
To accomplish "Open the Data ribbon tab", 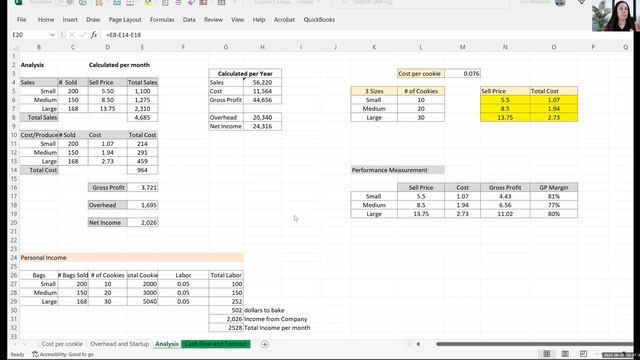I will 189,20.
